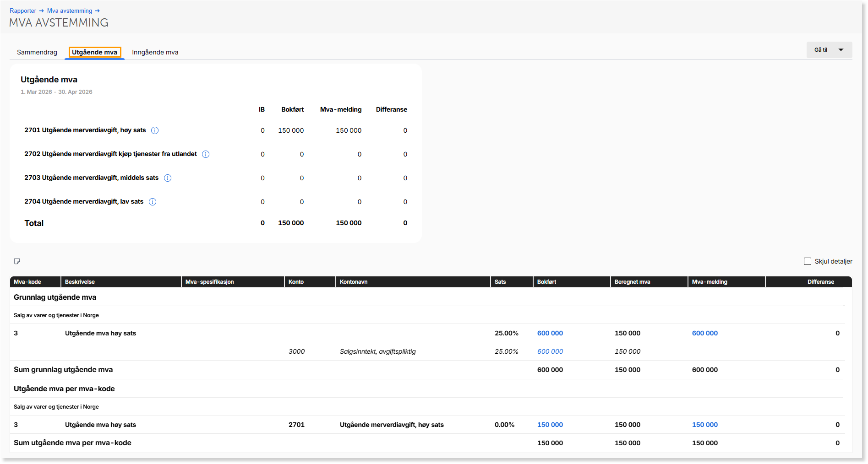Click the Sats column header
Screen dimensions: 868x464
512,282
